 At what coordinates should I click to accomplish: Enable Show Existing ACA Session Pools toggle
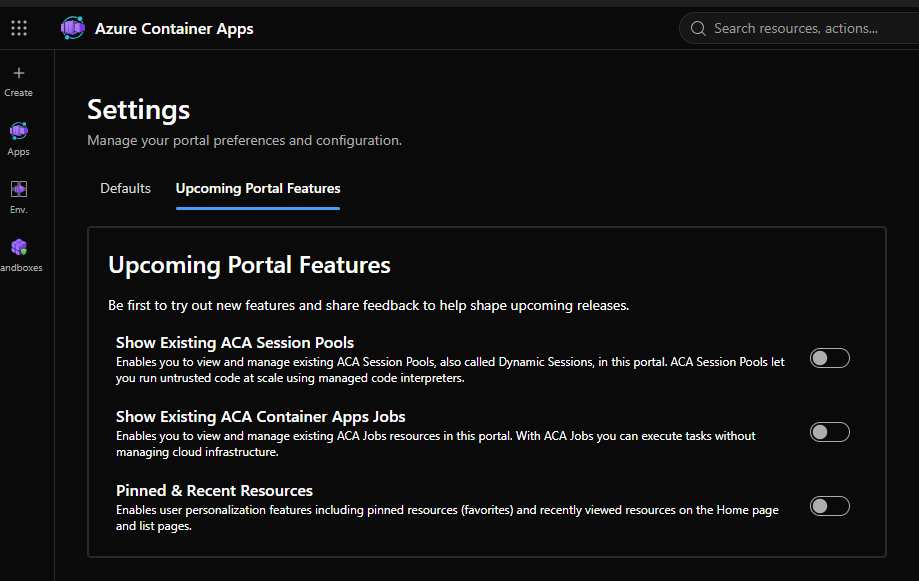click(829, 358)
